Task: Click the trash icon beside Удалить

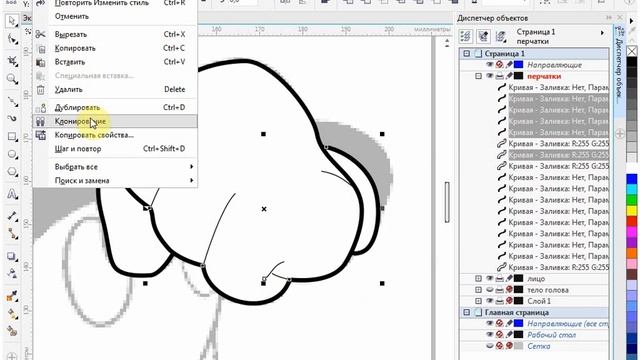Action: [40, 89]
